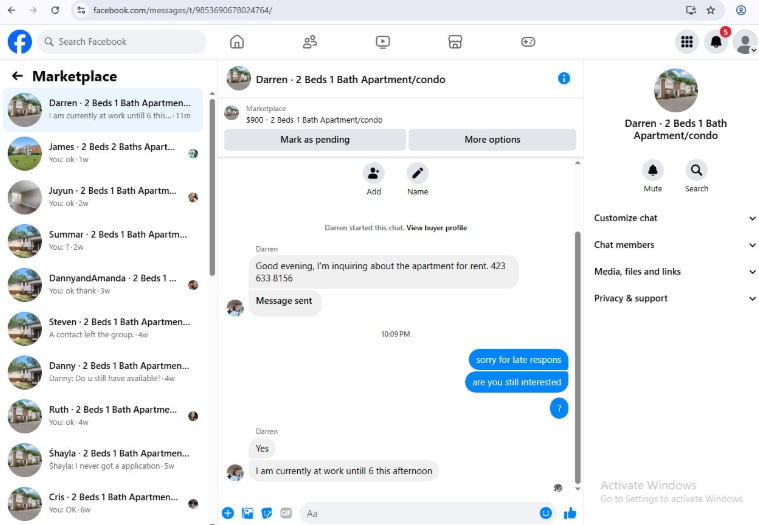Expand the Privacy & support section
Viewport: 759px width, 525px height.
[x=675, y=298]
